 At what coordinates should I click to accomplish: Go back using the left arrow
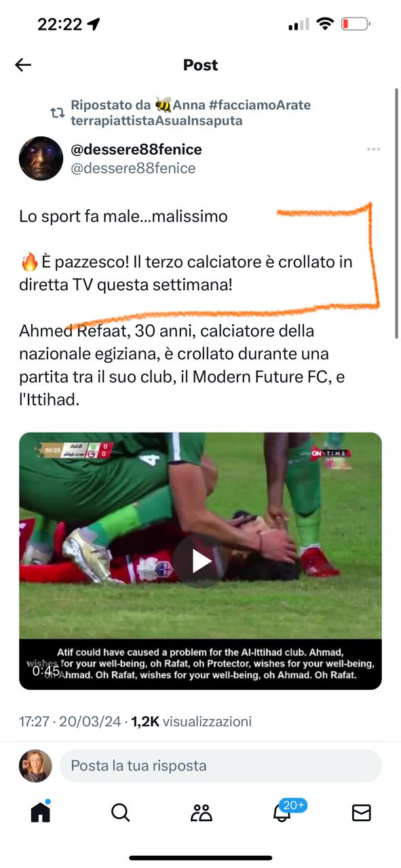coord(23,65)
